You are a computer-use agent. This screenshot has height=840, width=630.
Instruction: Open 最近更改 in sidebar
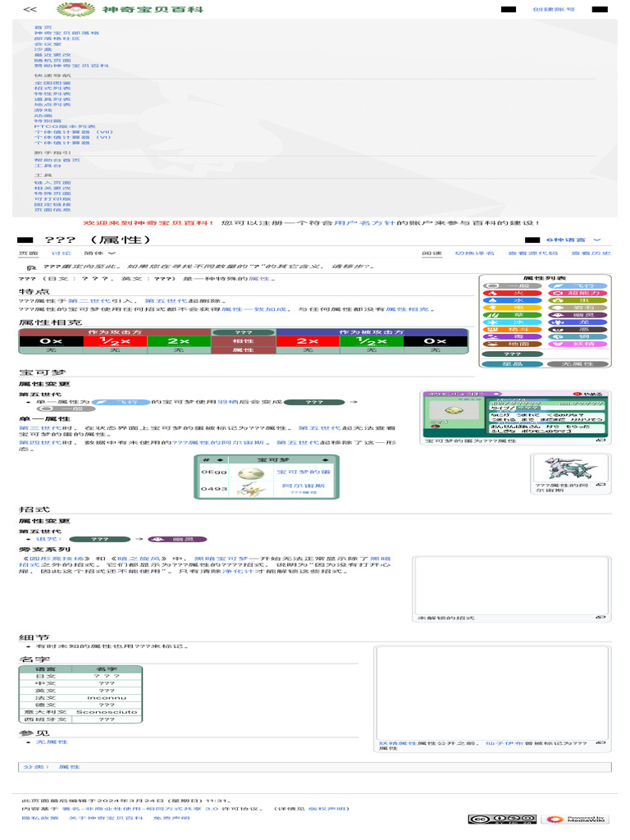(x=52, y=55)
